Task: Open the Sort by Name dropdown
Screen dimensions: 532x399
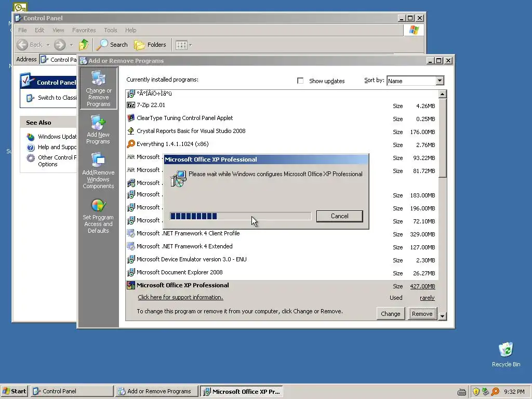Action: click(440, 81)
